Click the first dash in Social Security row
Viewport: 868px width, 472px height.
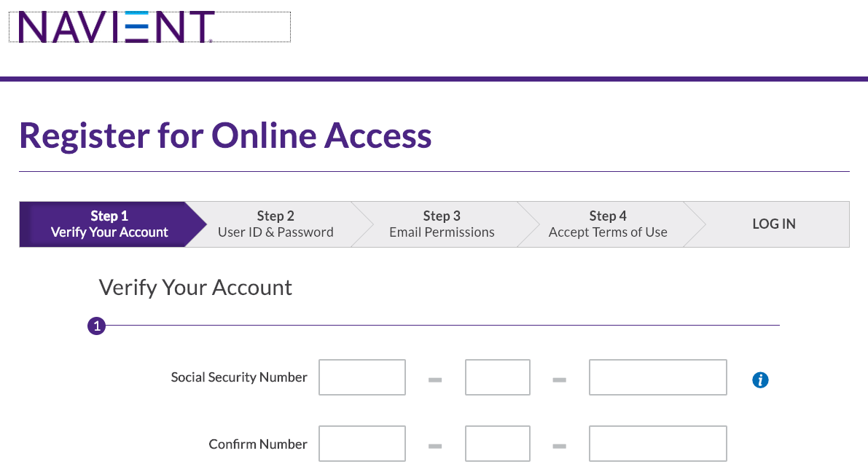coord(435,379)
